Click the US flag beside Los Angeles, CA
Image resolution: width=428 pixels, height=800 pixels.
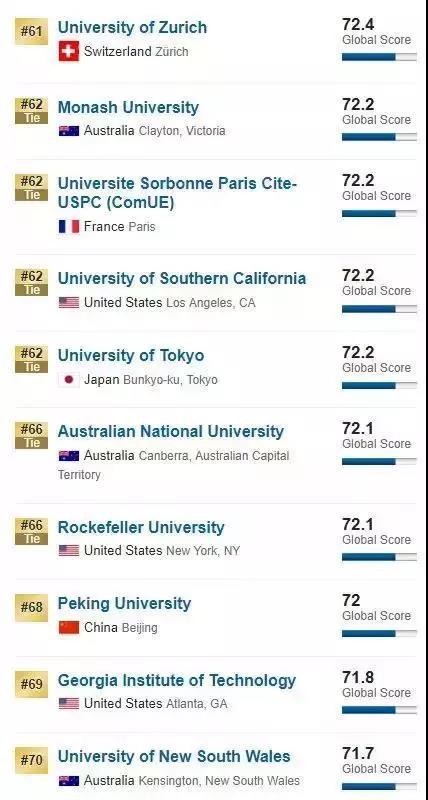point(69,303)
